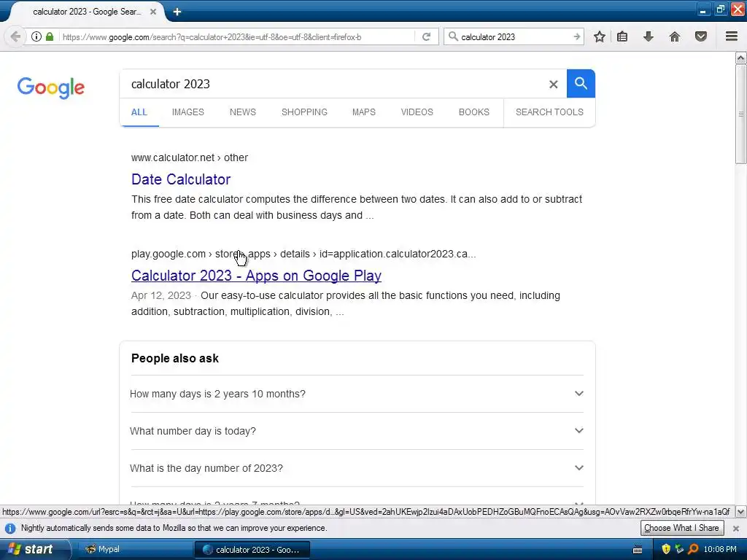Switch to ALL results tab
The image size is (747, 560).
coord(139,112)
